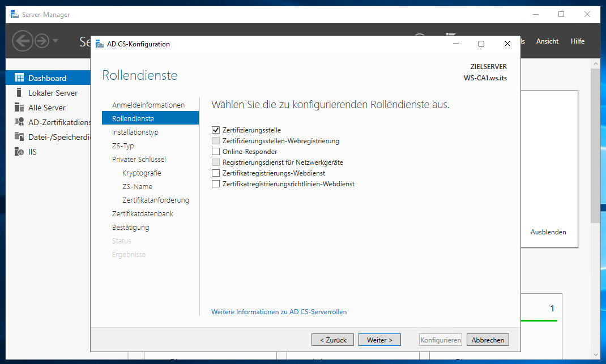This screenshot has width=606, height=364.
Task: Click the Konfigurieren button
Action: [441, 340]
